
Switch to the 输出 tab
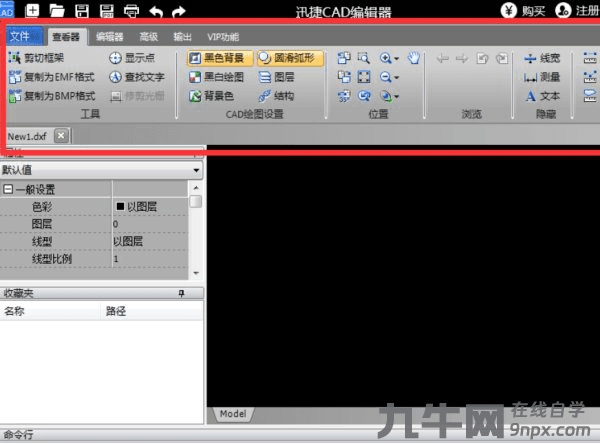pyautogui.click(x=182, y=37)
